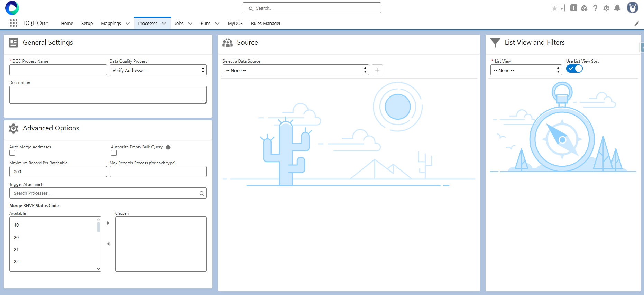Expand the Processes tab chevron
644x295 pixels.
tap(164, 24)
